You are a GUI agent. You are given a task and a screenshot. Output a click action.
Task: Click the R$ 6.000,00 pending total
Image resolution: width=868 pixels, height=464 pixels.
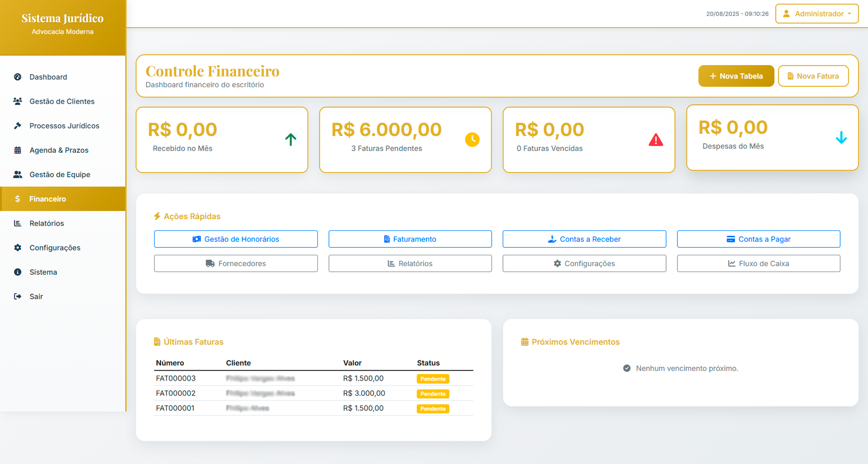pos(386,130)
